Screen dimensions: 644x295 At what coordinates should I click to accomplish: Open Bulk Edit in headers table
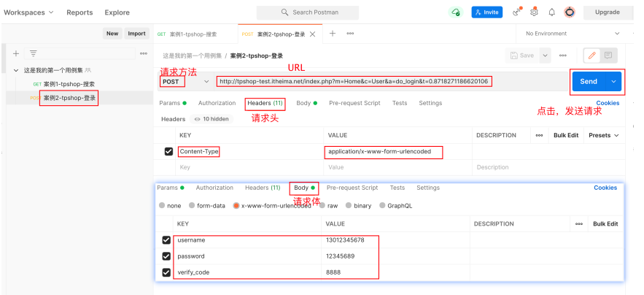[x=566, y=135]
